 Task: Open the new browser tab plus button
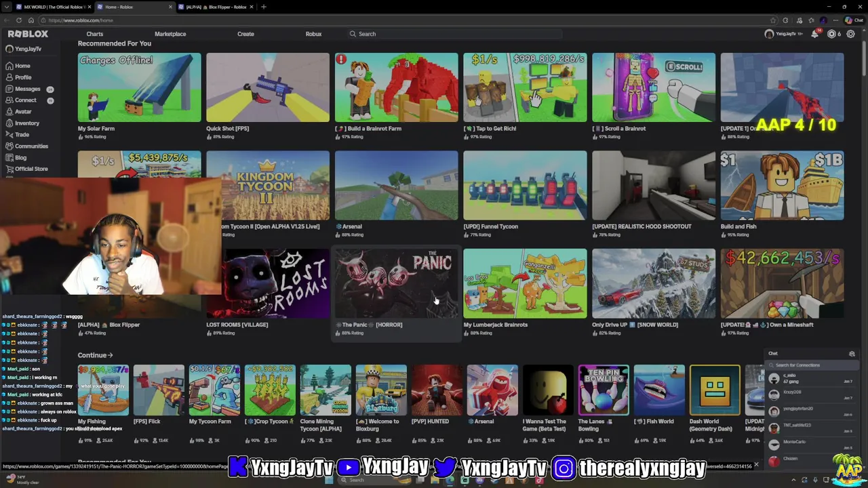click(x=264, y=7)
